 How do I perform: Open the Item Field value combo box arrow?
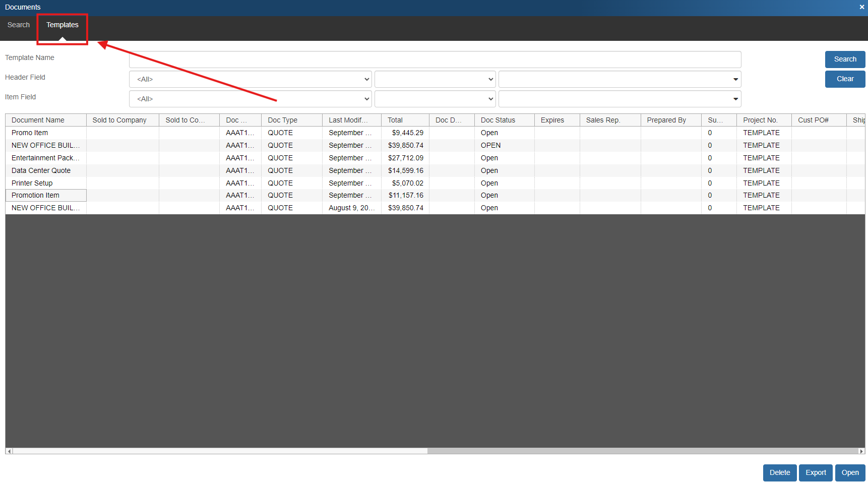pyautogui.click(x=735, y=99)
